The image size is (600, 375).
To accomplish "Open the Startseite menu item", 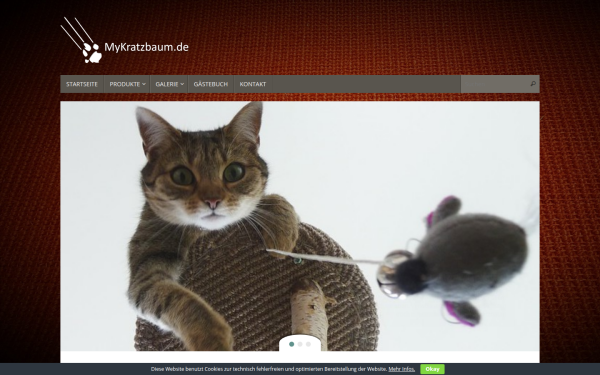I will (x=82, y=84).
